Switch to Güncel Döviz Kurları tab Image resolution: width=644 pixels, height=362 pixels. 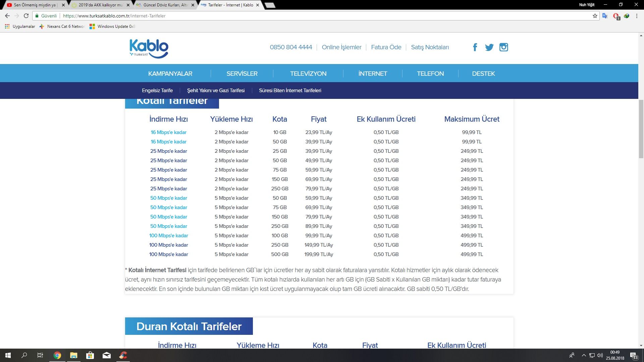pos(164,5)
